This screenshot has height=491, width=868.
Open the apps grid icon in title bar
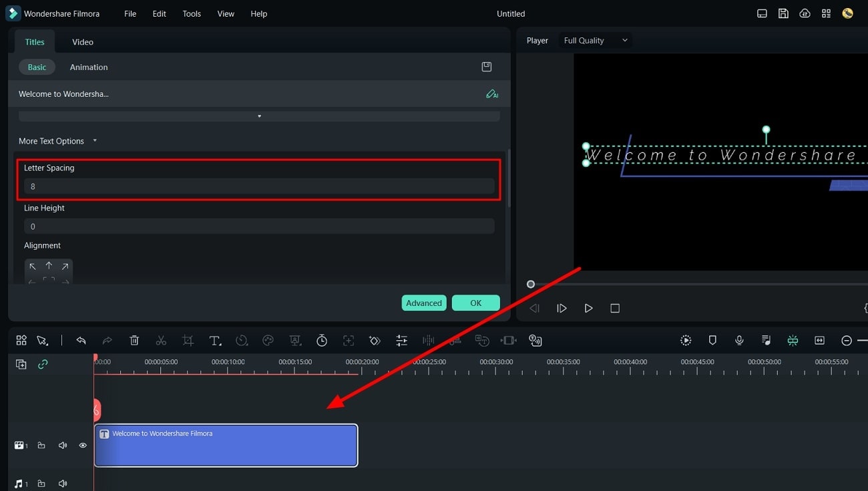click(826, 13)
